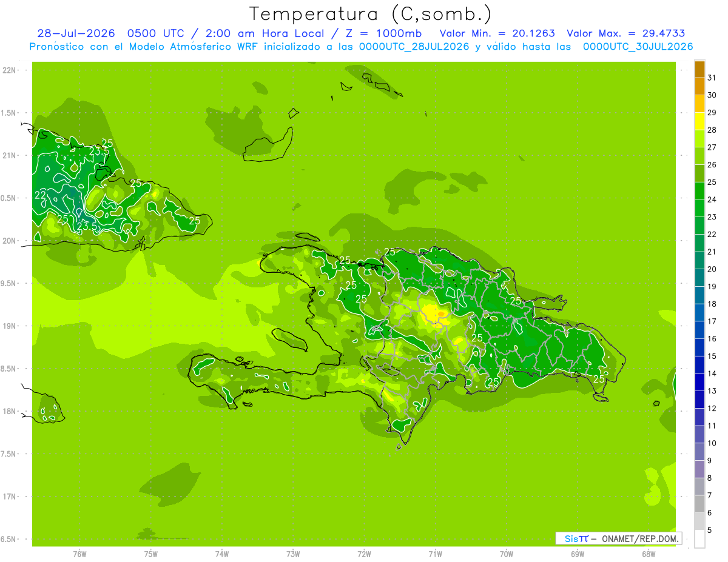Click the '69W' longitude axis label

578,554
